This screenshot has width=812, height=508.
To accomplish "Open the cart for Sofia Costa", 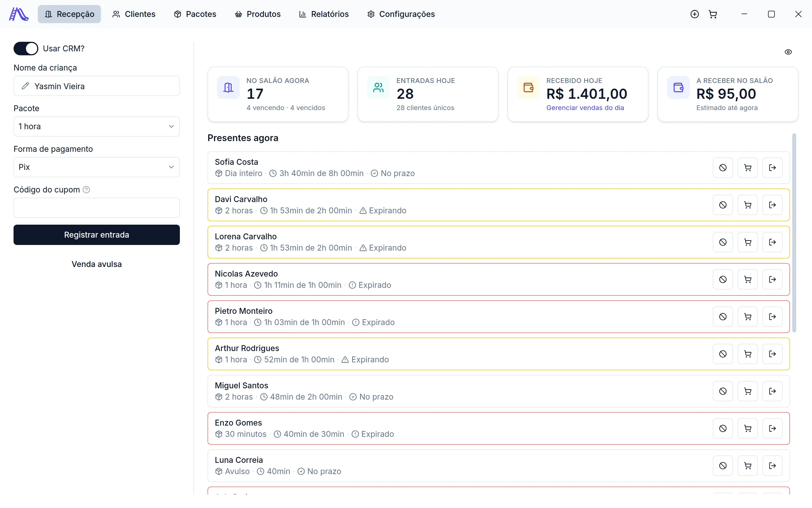I will click(x=748, y=168).
